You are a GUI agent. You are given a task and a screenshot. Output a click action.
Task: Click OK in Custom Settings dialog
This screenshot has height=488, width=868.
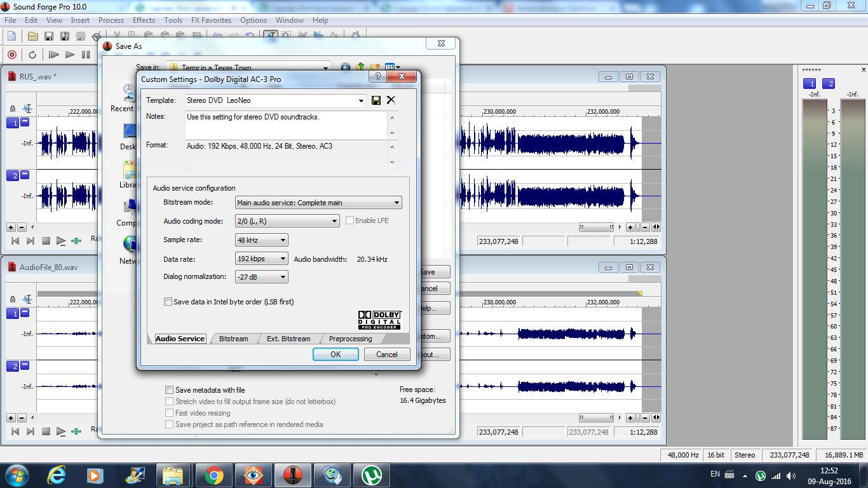[x=336, y=355]
